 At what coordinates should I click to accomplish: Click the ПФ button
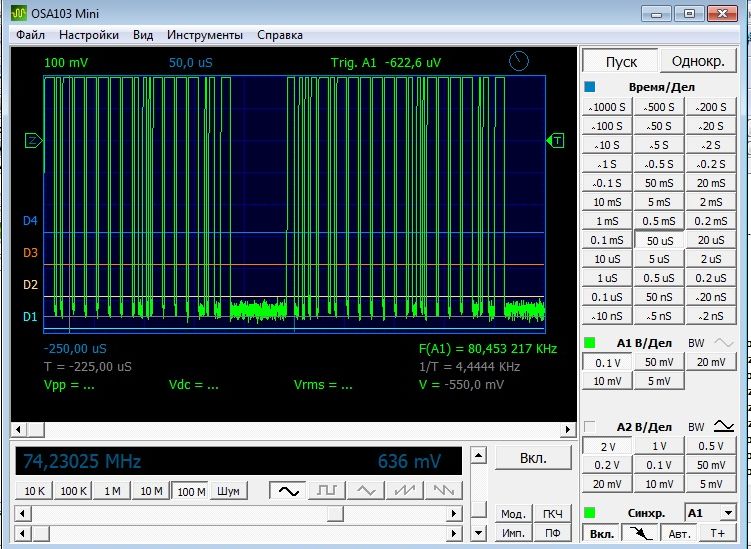(x=553, y=533)
